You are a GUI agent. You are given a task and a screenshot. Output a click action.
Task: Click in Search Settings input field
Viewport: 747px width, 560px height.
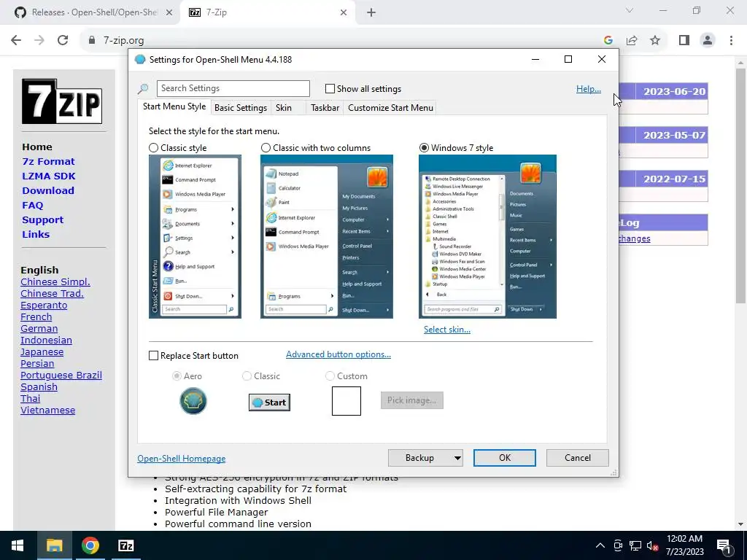click(x=233, y=88)
